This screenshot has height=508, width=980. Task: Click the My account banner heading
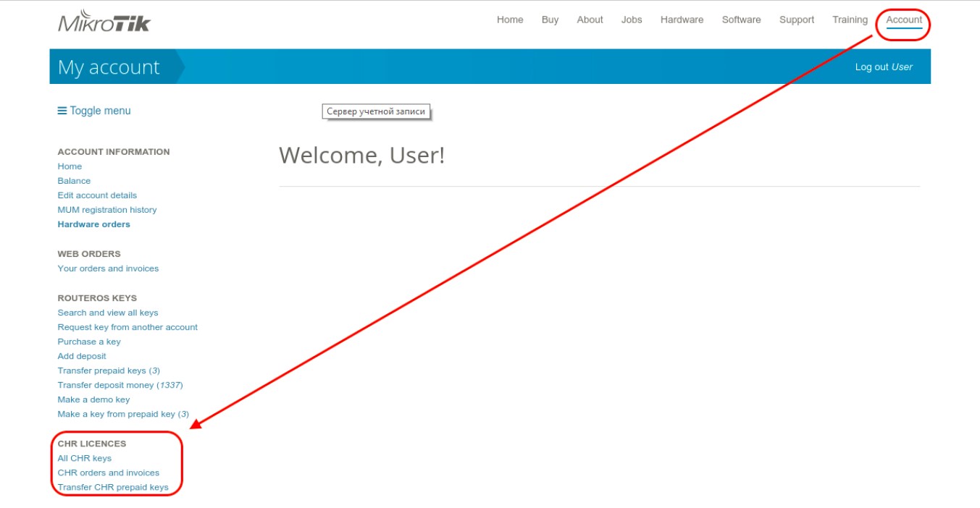[109, 67]
